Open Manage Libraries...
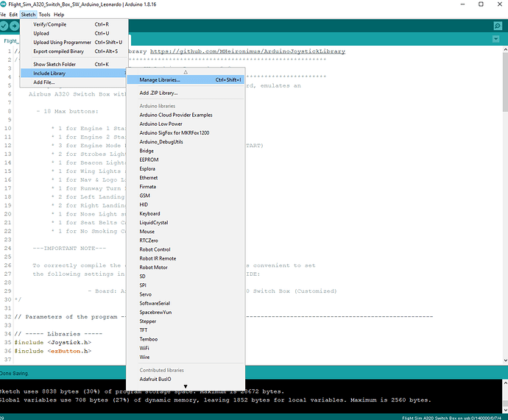This screenshot has height=420, width=508. [186, 80]
